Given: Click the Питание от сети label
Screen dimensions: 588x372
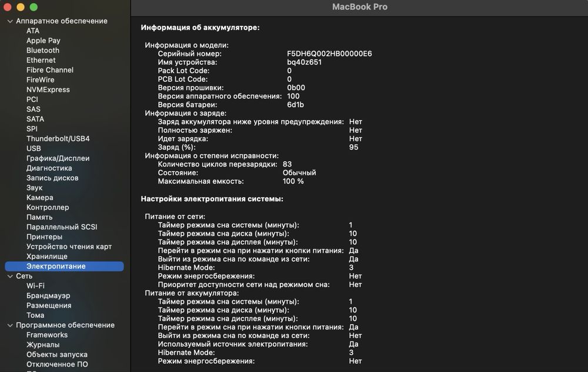Looking at the screenshot, I should coord(175,217).
